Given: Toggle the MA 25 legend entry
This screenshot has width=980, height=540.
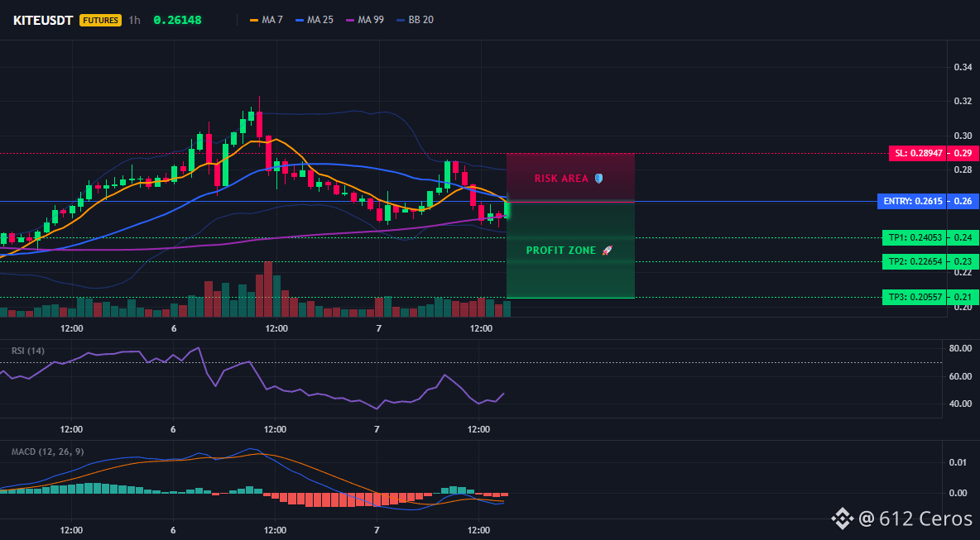Looking at the screenshot, I should point(314,20).
